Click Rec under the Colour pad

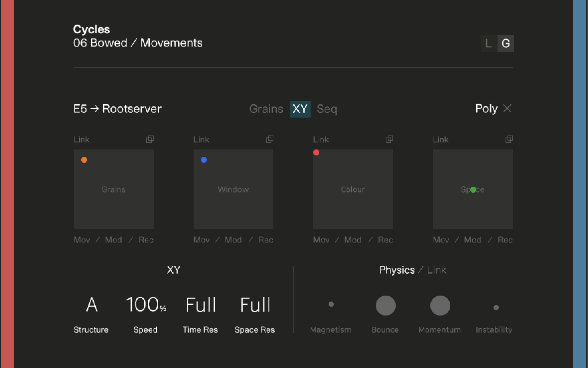(x=385, y=240)
